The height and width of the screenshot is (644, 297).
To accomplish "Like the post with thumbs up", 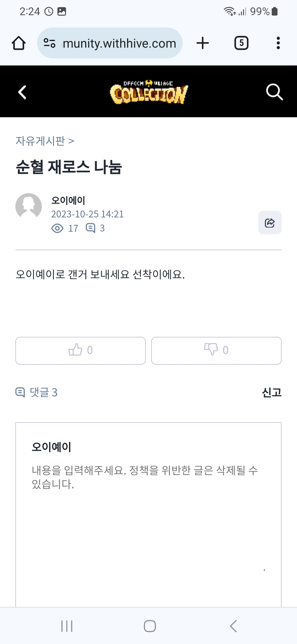I will 81,350.
